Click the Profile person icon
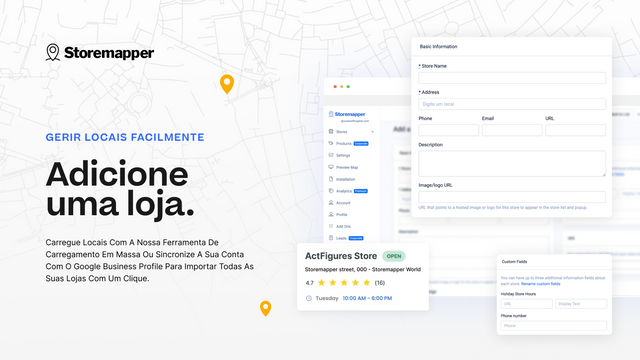640x360 pixels. click(331, 214)
